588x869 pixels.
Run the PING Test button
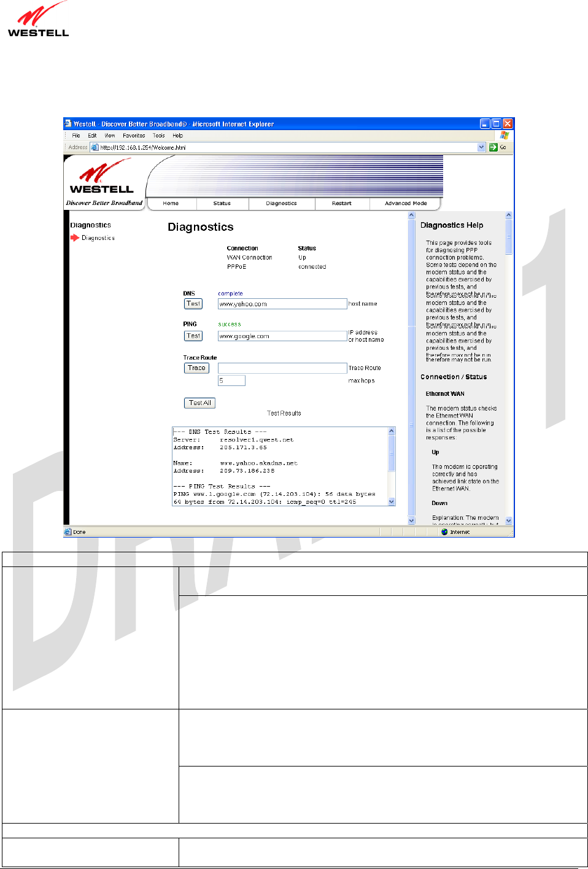coord(193,336)
